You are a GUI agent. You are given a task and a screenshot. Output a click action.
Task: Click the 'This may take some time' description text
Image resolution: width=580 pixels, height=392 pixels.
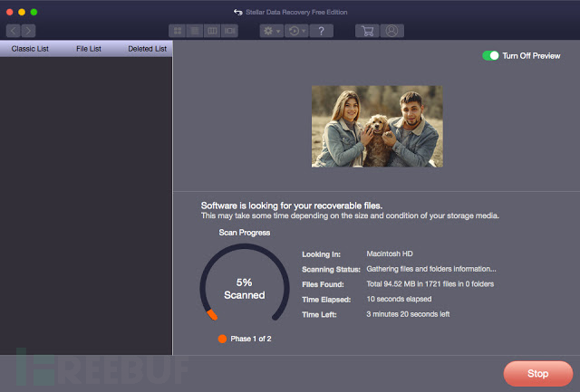pos(350,215)
